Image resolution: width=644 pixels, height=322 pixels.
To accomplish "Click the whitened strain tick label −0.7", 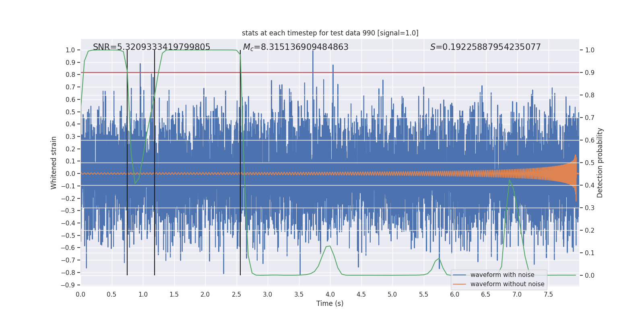I will 68,260.
